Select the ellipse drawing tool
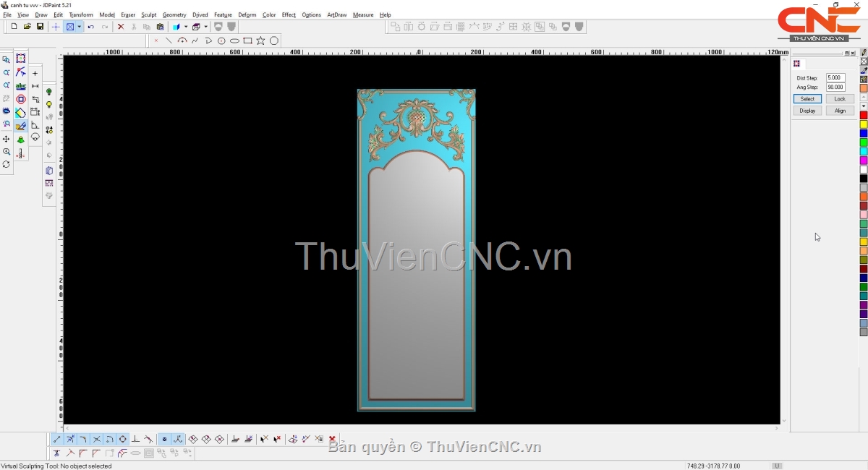Screen dimensions: 868x470 (x=234, y=40)
